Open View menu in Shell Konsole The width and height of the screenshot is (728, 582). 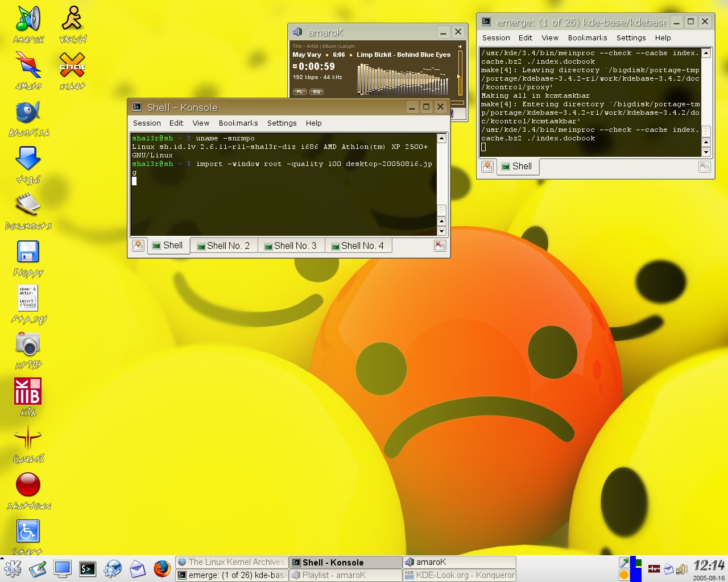[201, 123]
